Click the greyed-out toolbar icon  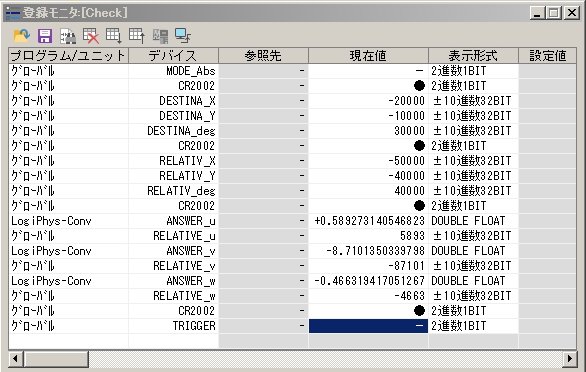pyautogui.click(x=160, y=36)
